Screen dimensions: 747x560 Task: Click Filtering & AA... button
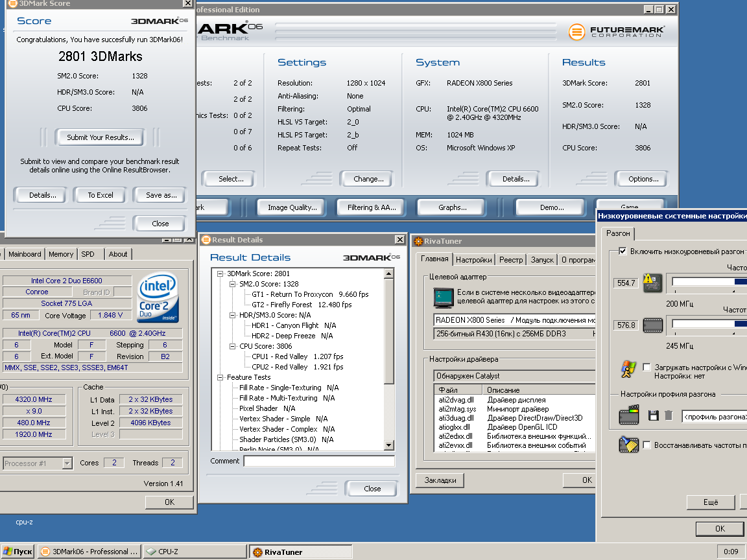(372, 207)
